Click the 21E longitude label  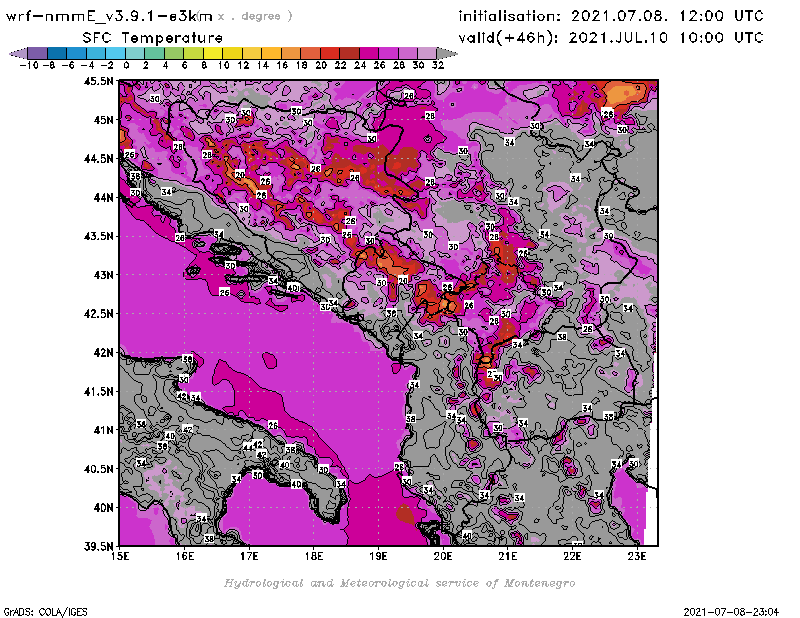(x=508, y=556)
